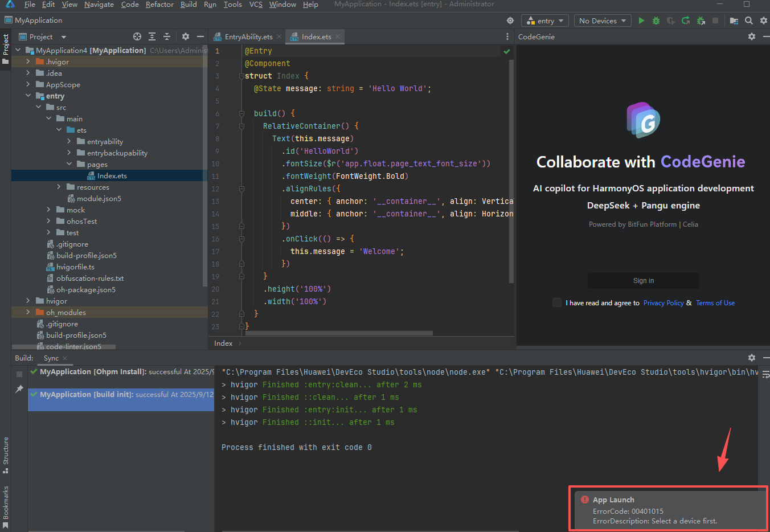
Task: Open the entry module configuration dropdown
Action: pyautogui.click(x=545, y=21)
